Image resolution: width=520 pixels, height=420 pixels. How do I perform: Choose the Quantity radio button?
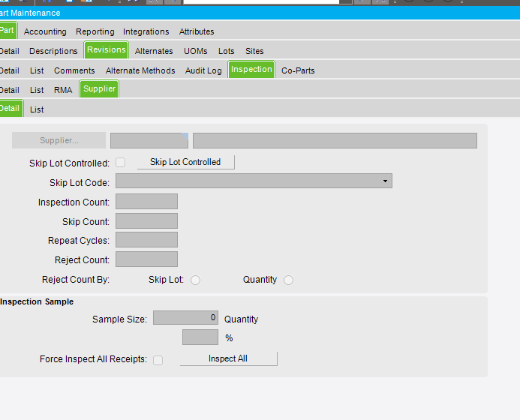288,280
